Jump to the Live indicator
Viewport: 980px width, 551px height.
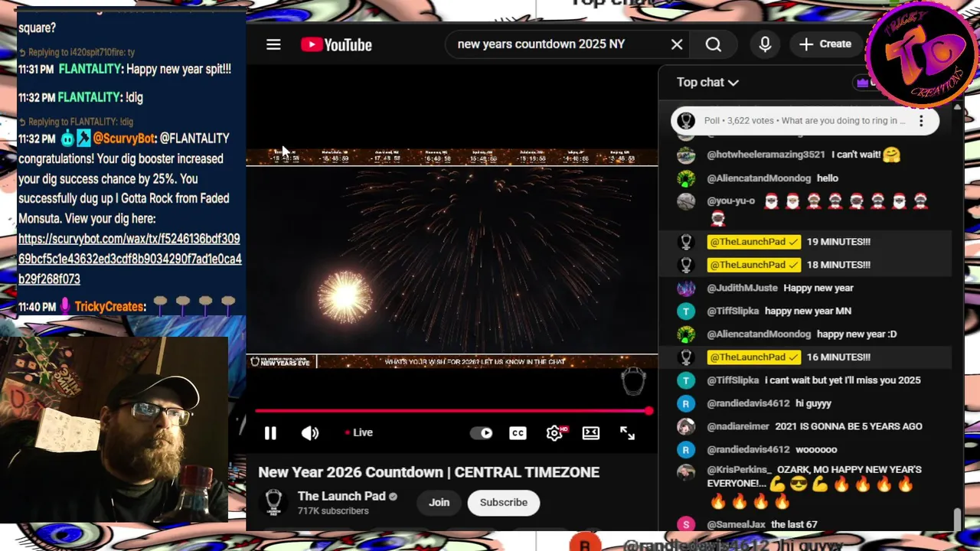point(358,433)
